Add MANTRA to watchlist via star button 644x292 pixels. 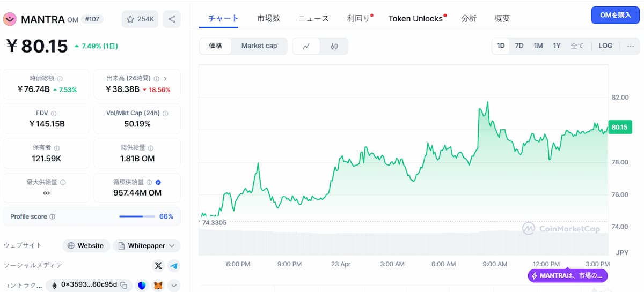tap(140, 19)
